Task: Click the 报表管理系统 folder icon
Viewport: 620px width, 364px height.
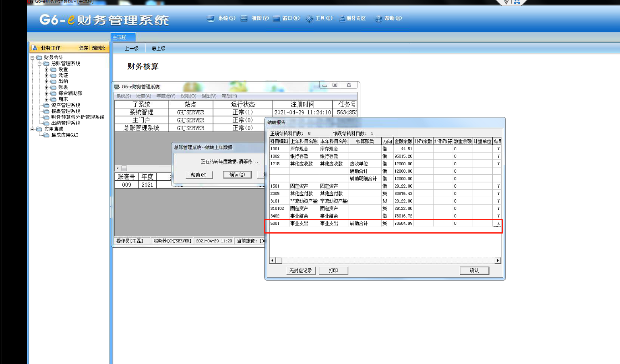Action: point(47,111)
